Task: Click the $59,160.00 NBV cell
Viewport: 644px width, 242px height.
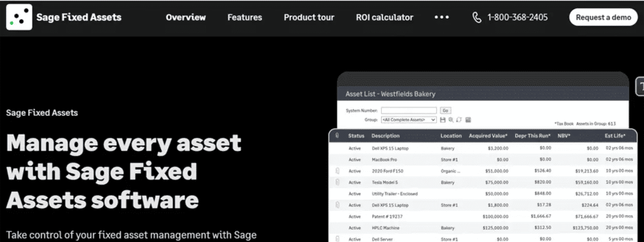Action: click(x=587, y=182)
